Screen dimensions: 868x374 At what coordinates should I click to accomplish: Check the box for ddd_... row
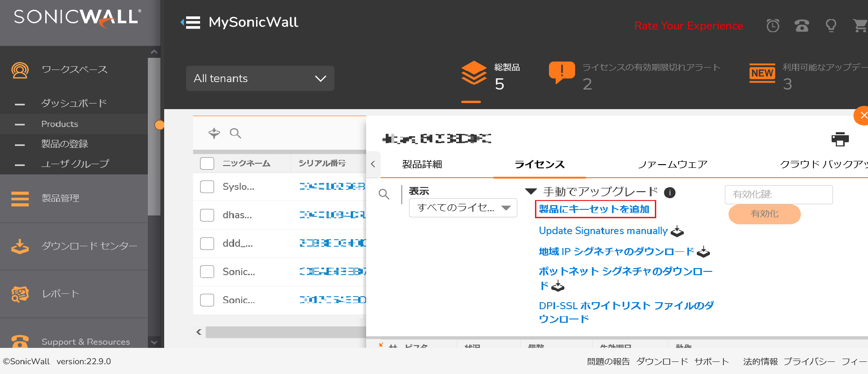207,243
